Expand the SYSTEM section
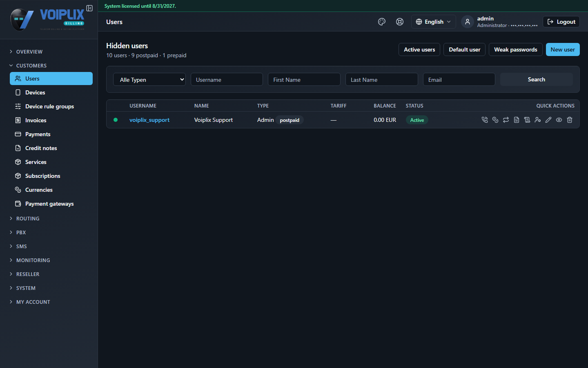The width and height of the screenshot is (588, 368). pos(26,288)
